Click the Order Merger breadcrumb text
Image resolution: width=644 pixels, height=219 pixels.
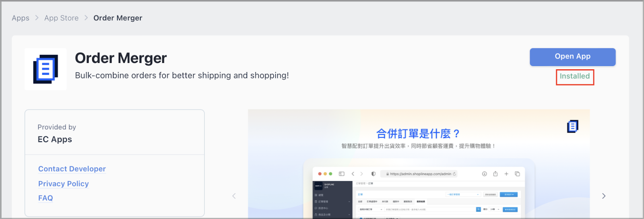118,18
